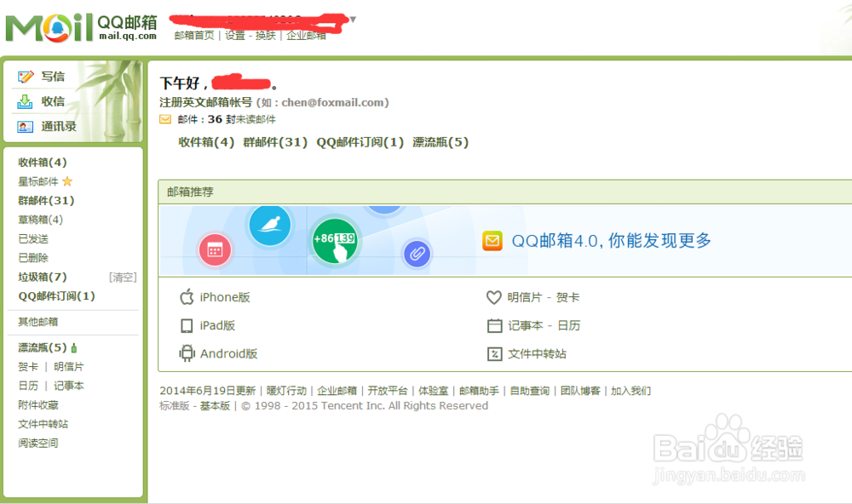Click the Android robot icon
852x504 pixels.
tap(187, 353)
